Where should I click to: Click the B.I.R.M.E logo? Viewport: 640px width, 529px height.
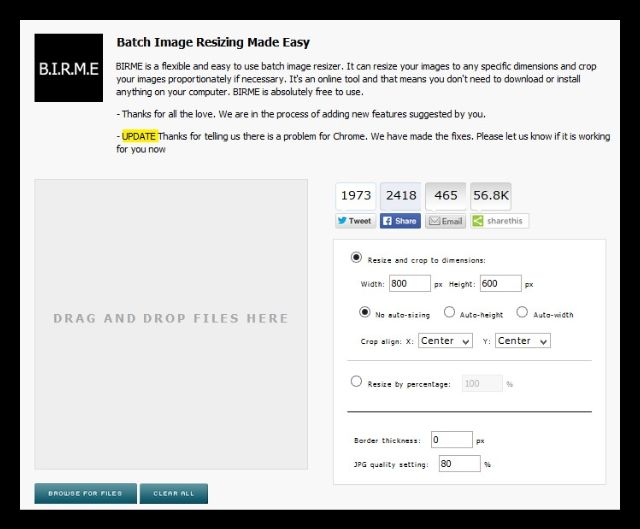click(69, 68)
